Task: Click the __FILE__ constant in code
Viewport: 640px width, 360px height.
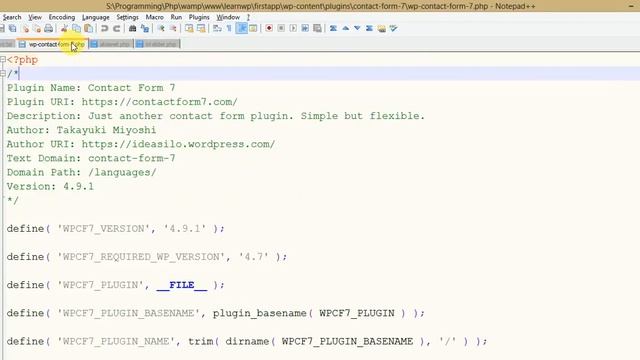Action: (x=182, y=285)
